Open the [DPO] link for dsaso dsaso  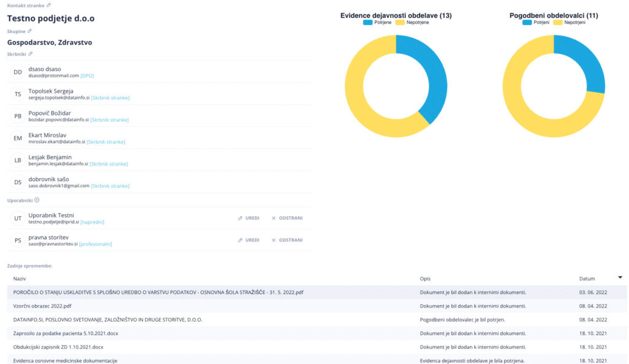[86, 76]
